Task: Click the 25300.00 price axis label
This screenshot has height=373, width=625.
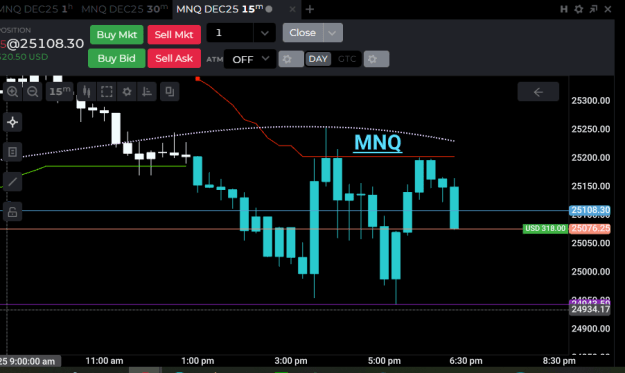Action: (x=591, y=101)
